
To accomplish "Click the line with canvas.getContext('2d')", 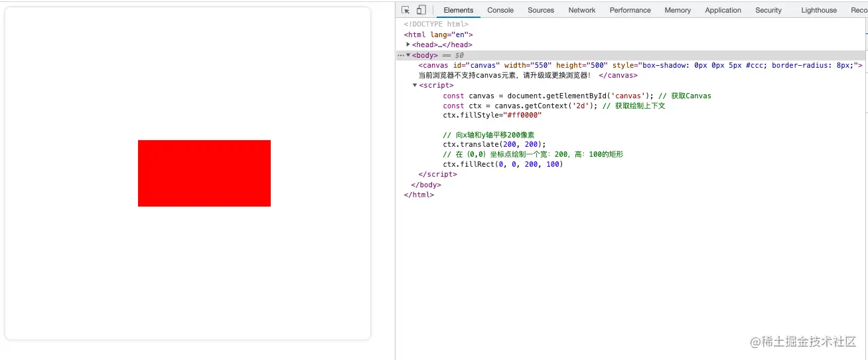I will [554, 106].
